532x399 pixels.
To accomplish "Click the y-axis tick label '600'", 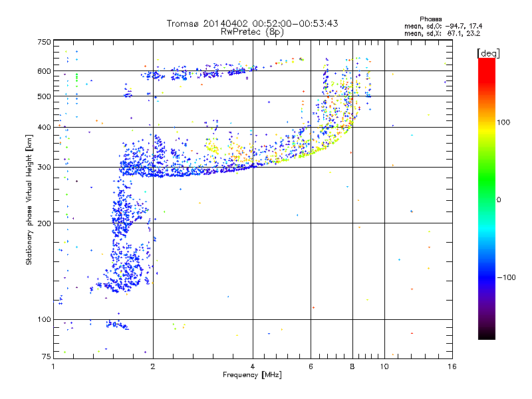I will (44, 71).
